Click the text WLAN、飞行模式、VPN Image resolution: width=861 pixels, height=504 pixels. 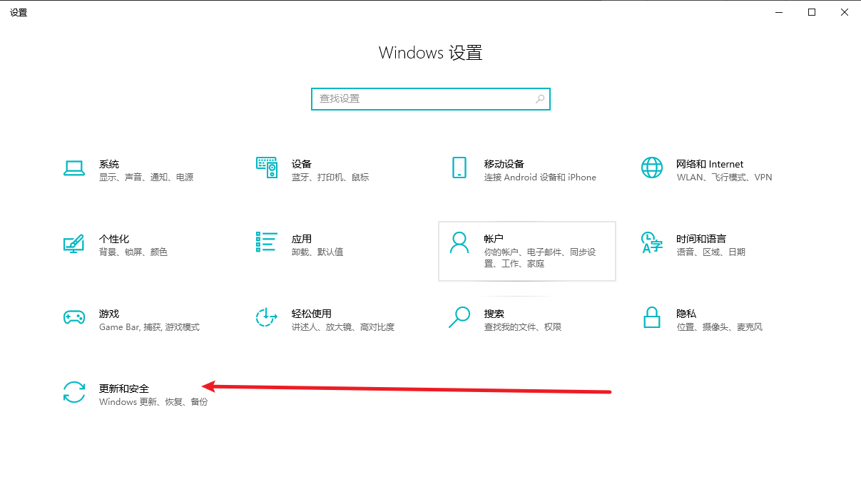pos(724,178)
